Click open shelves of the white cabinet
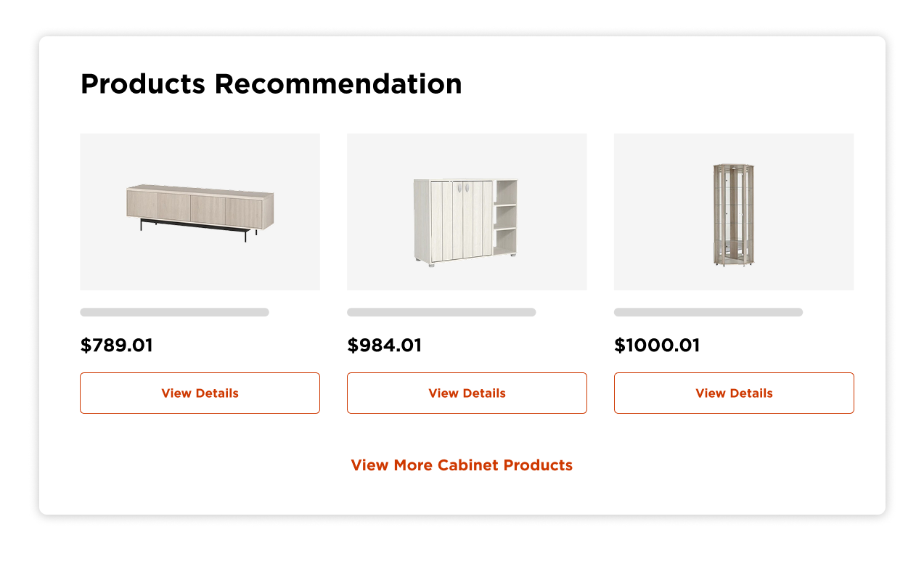 [x=507, y=218]
